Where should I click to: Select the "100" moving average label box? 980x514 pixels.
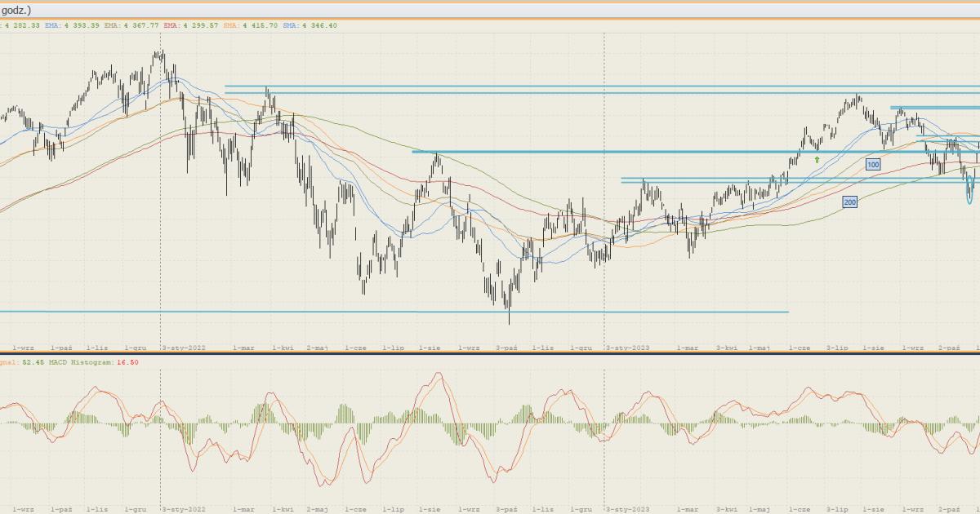point(873,165)
